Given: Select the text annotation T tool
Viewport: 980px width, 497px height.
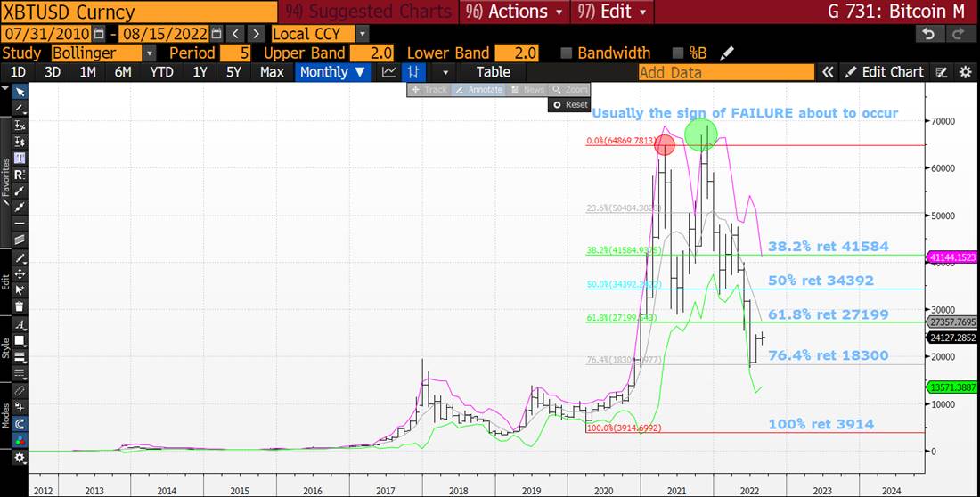Looking at the screenshot, I should [20, 158].
